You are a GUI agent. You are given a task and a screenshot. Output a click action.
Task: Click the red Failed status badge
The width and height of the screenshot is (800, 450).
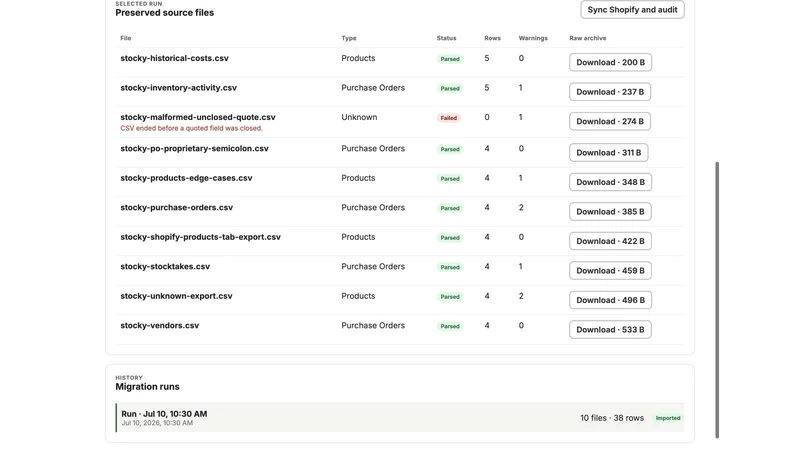pyautogui.click(x=448, y=118)
